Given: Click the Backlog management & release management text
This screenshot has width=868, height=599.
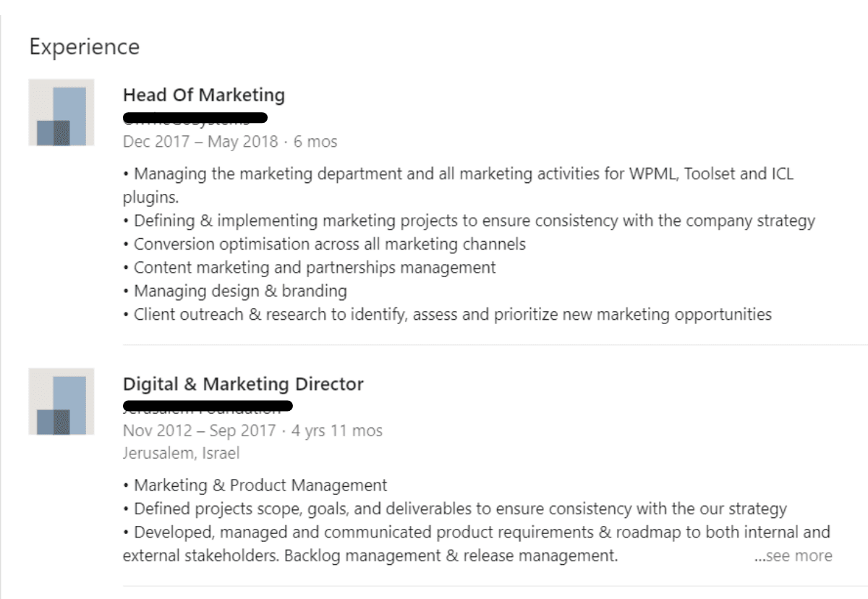Looking at the screenshot, I should click(x=451, y=556).
